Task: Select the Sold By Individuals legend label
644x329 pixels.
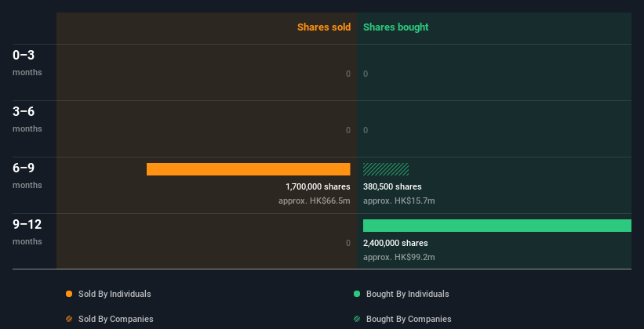Action: pos(115,294)
